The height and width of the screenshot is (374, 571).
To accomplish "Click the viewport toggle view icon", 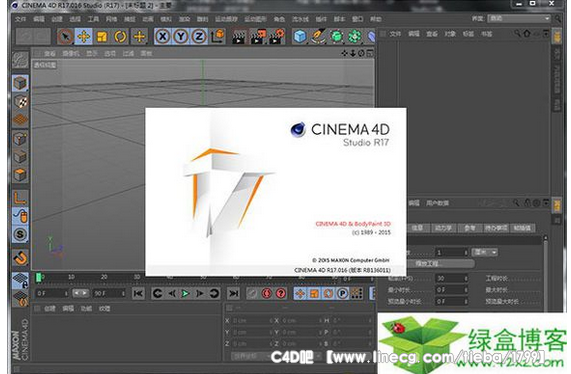I will click(x=370, y=53).
